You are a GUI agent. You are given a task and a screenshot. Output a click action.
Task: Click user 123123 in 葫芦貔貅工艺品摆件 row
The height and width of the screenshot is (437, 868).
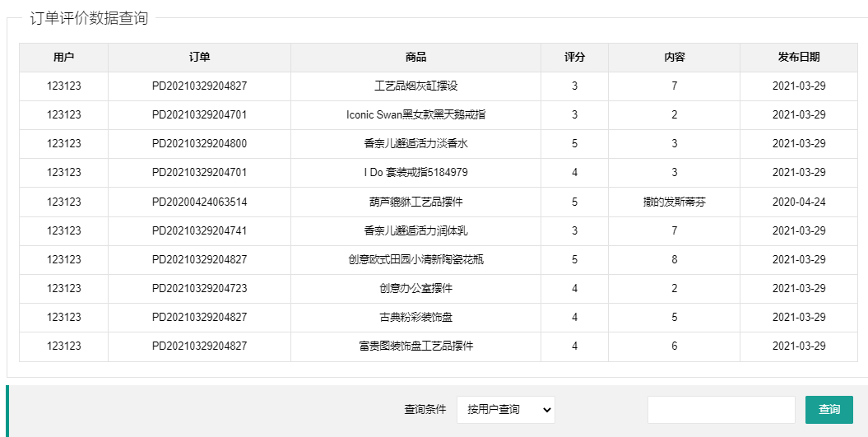click(63, 202)
